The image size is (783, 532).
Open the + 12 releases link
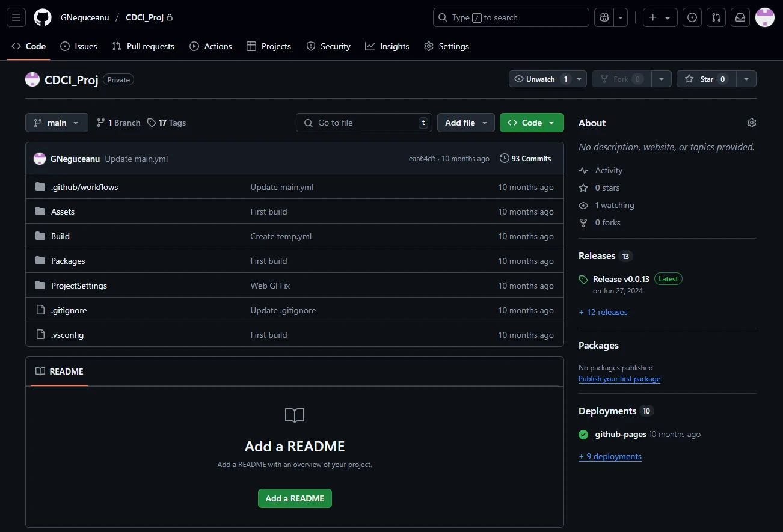click(x=603, y=312)
